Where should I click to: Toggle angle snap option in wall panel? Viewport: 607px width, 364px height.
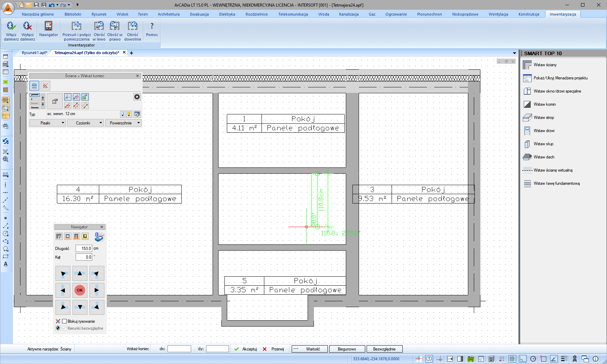(76, 97)
